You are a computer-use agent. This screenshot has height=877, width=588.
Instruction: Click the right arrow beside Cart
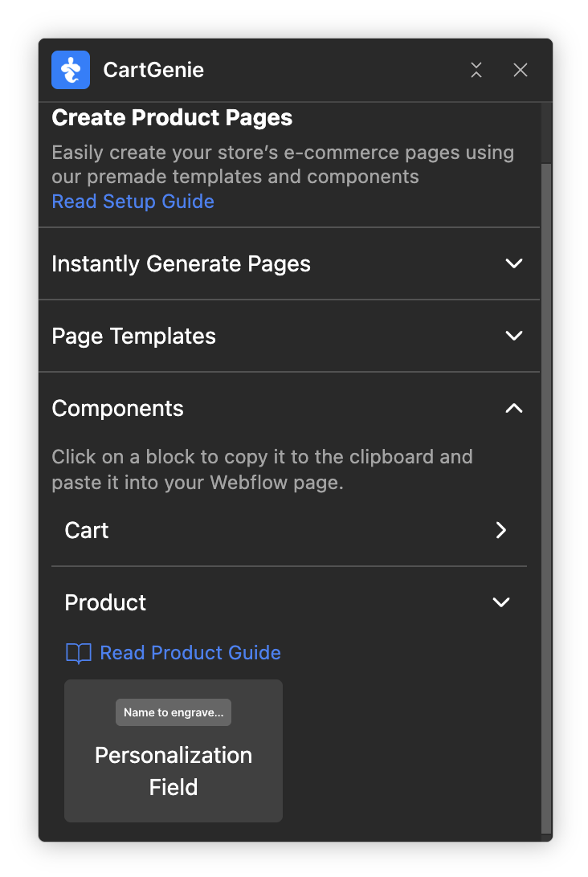(x=501, y=530)
